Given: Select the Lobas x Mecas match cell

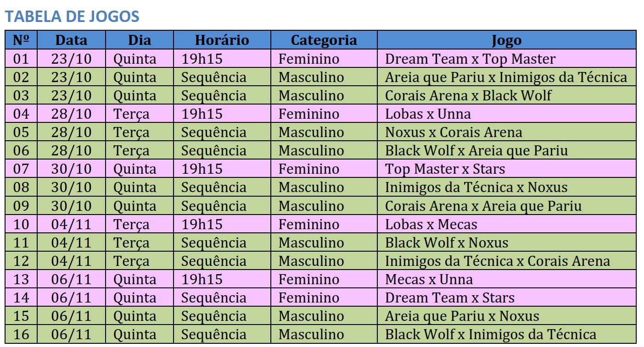Looking at the screenshot, I should click(431, 224).
